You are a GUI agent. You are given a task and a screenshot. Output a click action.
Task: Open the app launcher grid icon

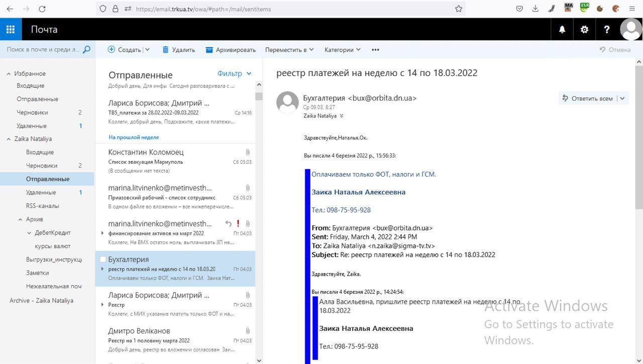tap(11, 29)
